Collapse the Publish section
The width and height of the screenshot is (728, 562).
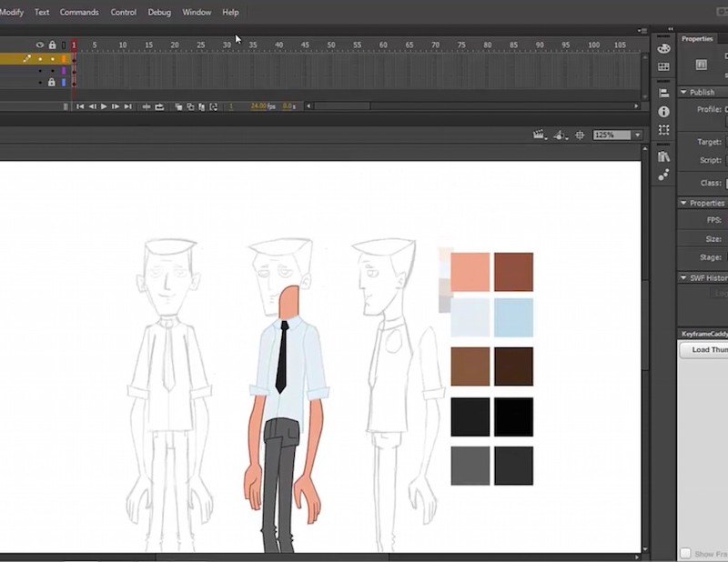pos(684,92)
